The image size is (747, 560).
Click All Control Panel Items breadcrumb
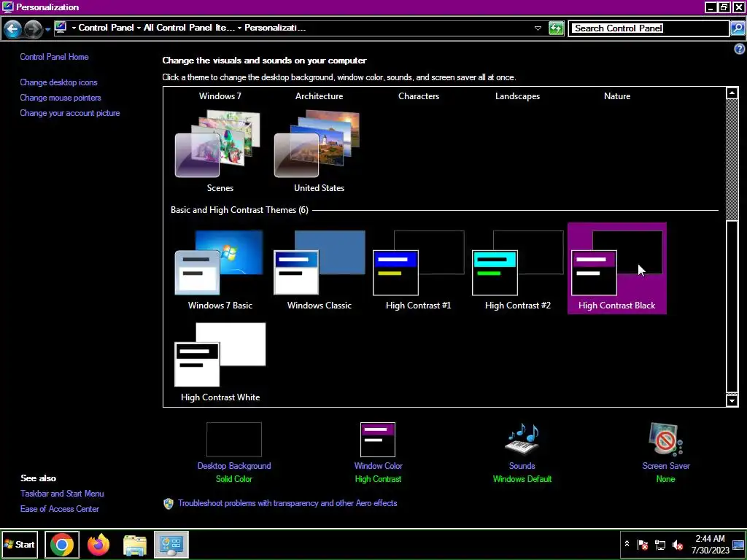click(x=189, y=28)
